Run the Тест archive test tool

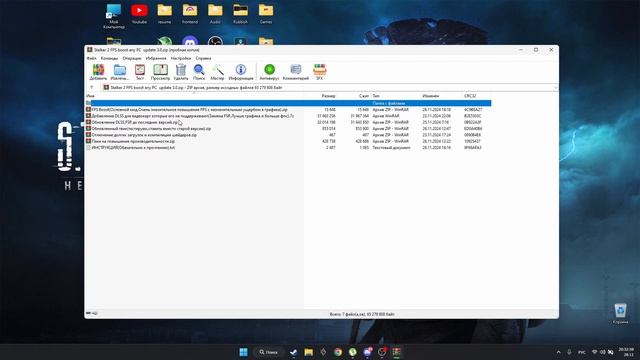pyautogui.click(x=140, y=72)
